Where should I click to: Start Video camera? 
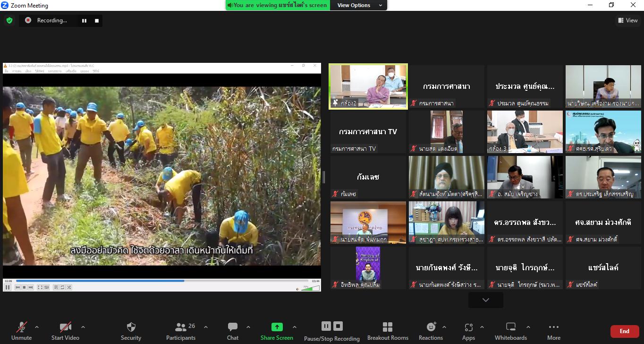click(65, 331)
